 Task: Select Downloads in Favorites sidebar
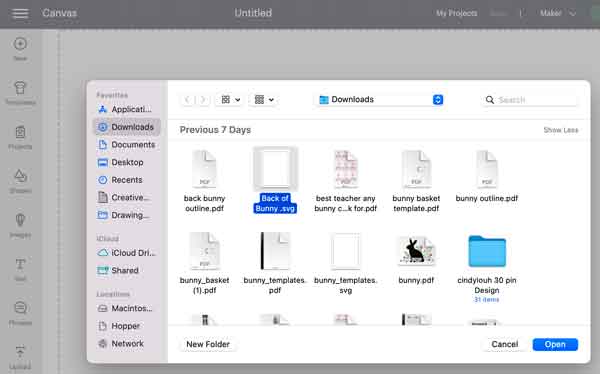tap(127, 127)
